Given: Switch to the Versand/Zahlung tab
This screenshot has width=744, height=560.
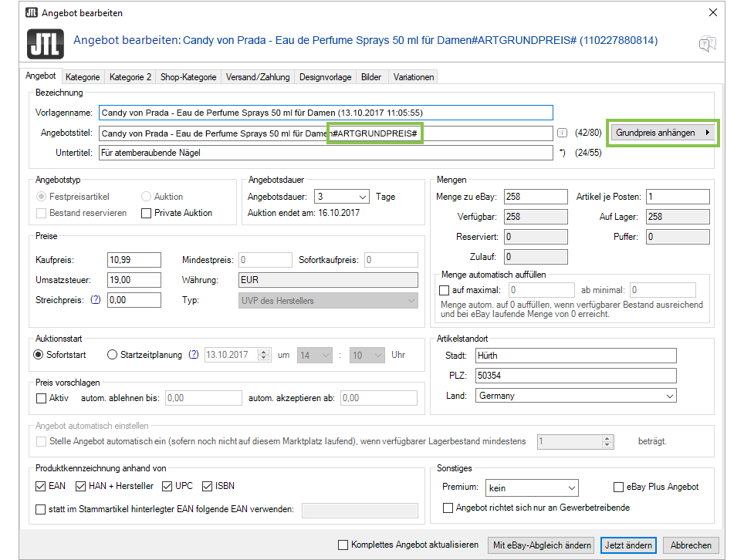Looking at the screenshot, I should [258, 77].
